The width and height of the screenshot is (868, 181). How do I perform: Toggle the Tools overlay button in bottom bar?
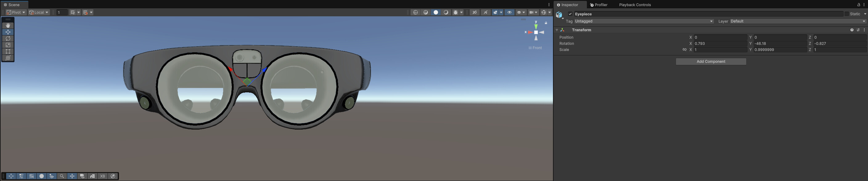click(x=11, y=176)
